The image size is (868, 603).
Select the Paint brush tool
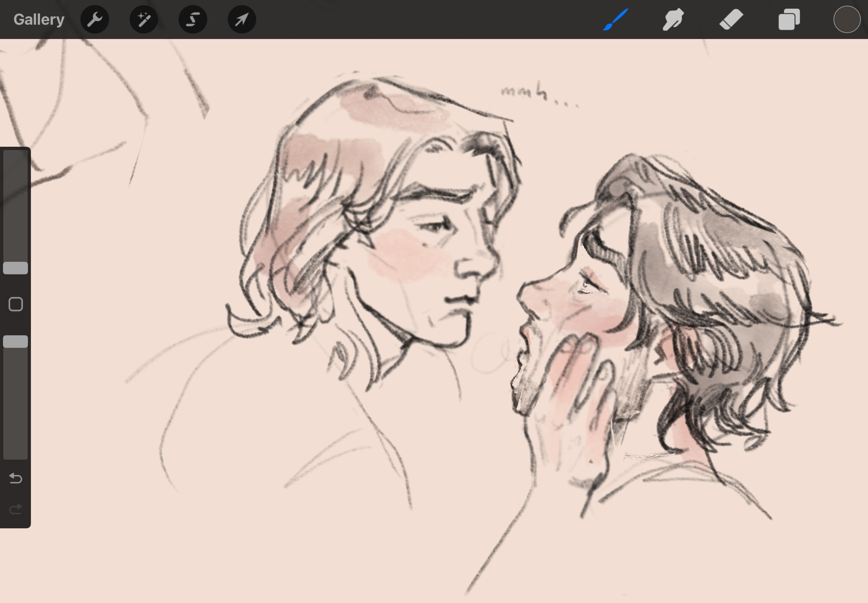(x=616, y=20)
